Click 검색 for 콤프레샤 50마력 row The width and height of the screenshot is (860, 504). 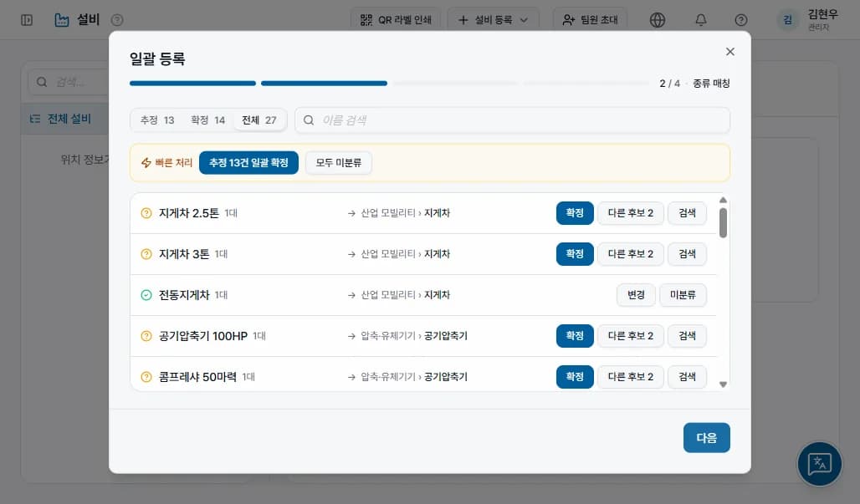(x=687, y=377)
